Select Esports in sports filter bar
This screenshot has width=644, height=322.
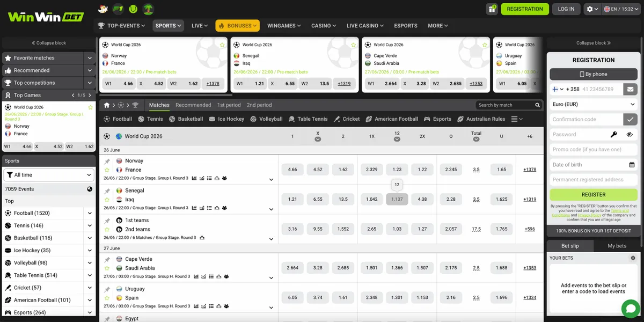point(437,119)
